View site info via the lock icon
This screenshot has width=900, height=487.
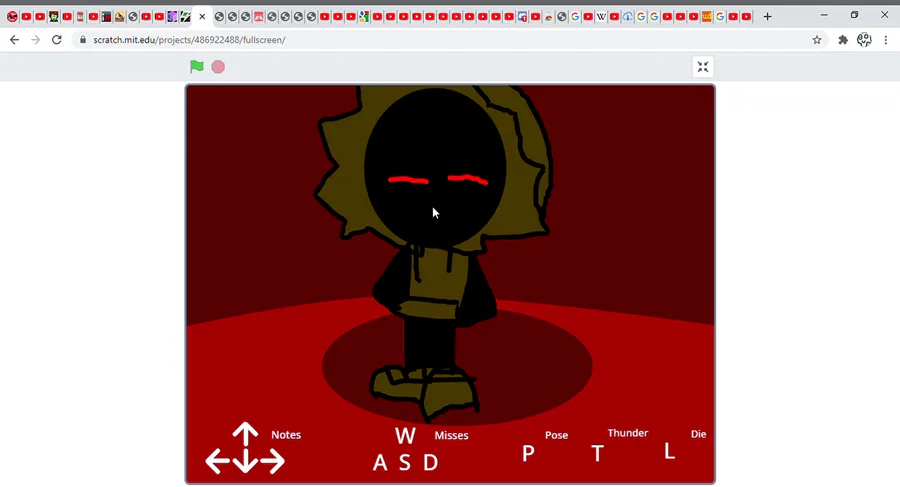point(83,40)
